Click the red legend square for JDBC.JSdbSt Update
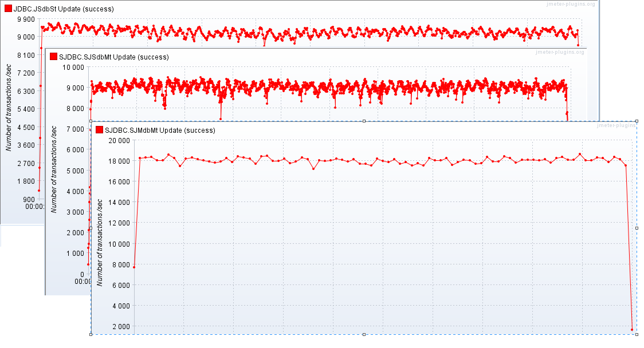 coord(8,9)
